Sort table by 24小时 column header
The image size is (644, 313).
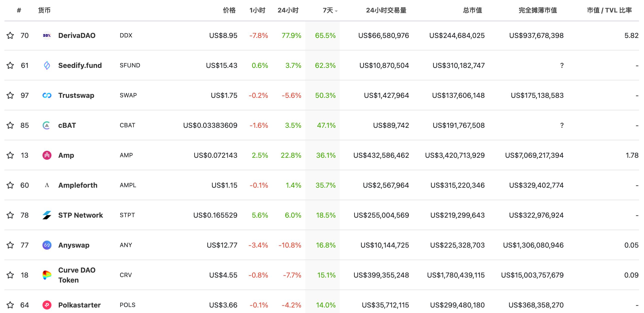click(x=288, y=10)
